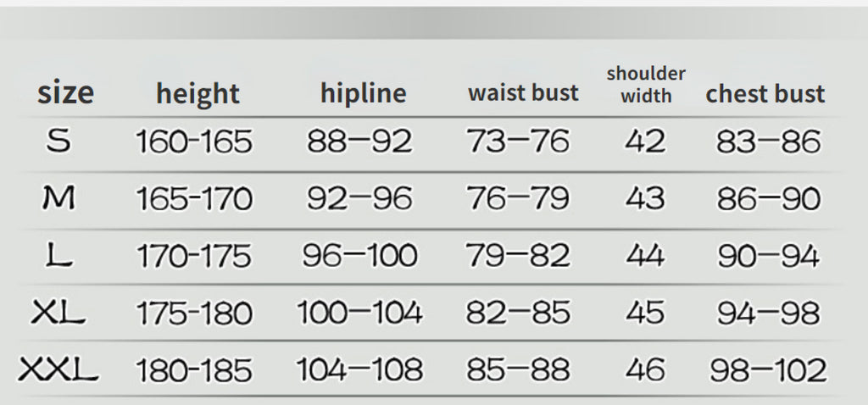The image size is (868, 405).
Task: Select the 'shoulder width' header
Action: pyautogui.click(x=646, y=84)
